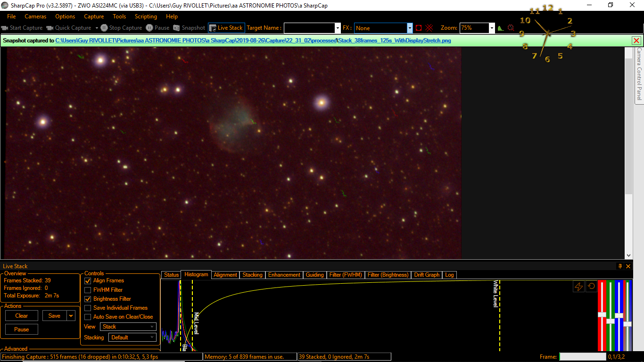
Task: Click the Frame progress bar in status bar
Action: pyautogui.click(x=583, y=357)
